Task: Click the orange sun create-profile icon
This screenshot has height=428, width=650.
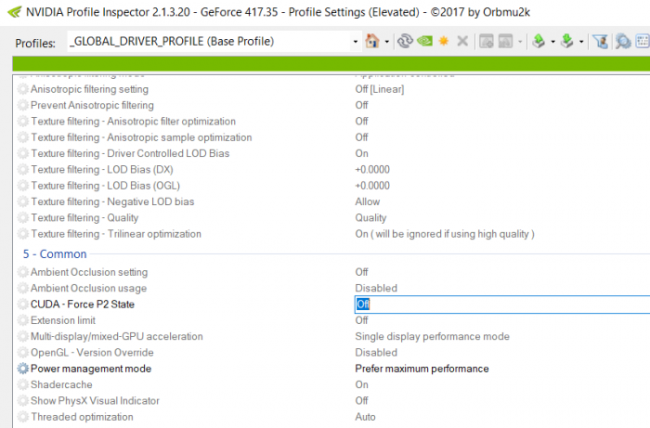Action: click(444, 41)
